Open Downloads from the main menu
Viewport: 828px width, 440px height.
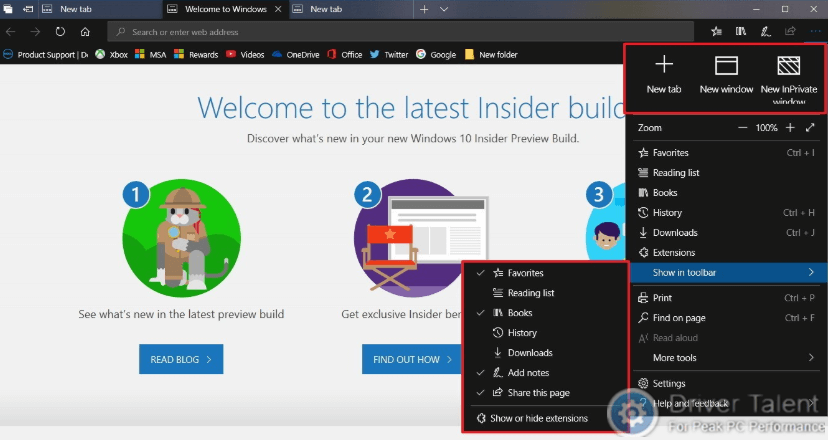tap(726, 233)
